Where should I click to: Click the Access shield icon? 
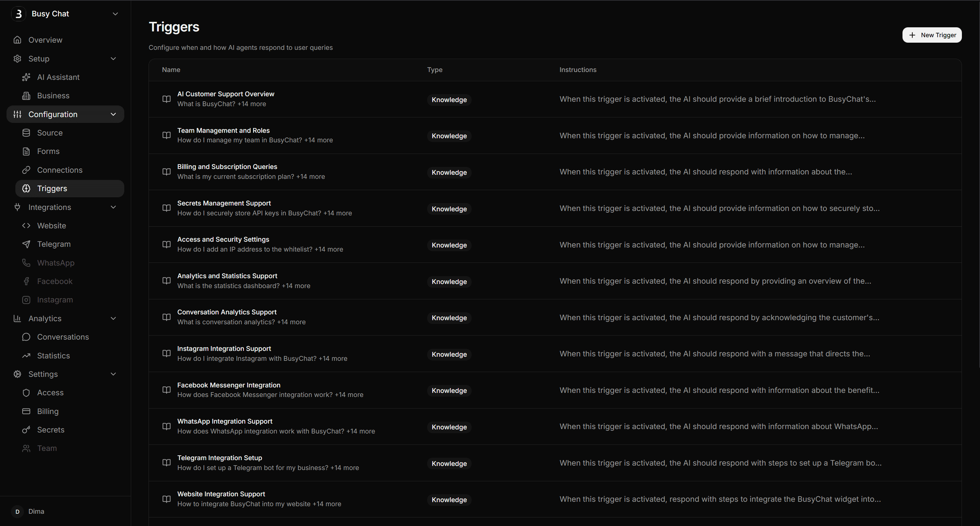(x=26, y=393)
